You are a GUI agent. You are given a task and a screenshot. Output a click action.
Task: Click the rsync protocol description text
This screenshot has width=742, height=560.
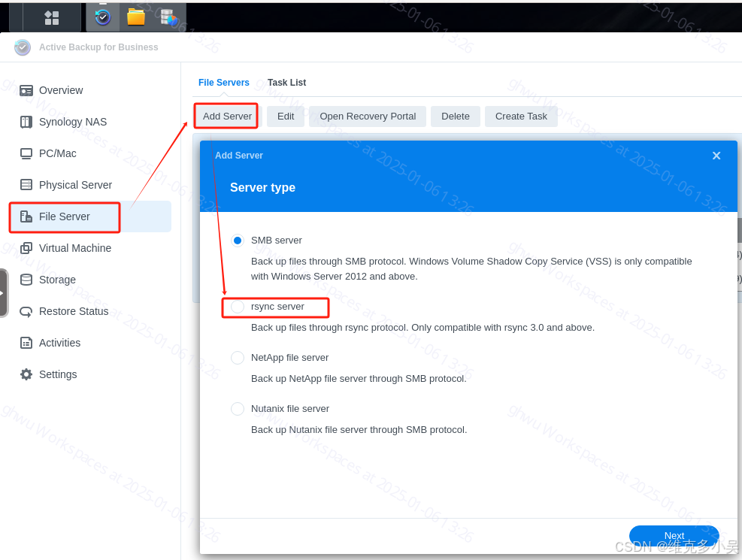pyautogui.click(x=422, y=328)
